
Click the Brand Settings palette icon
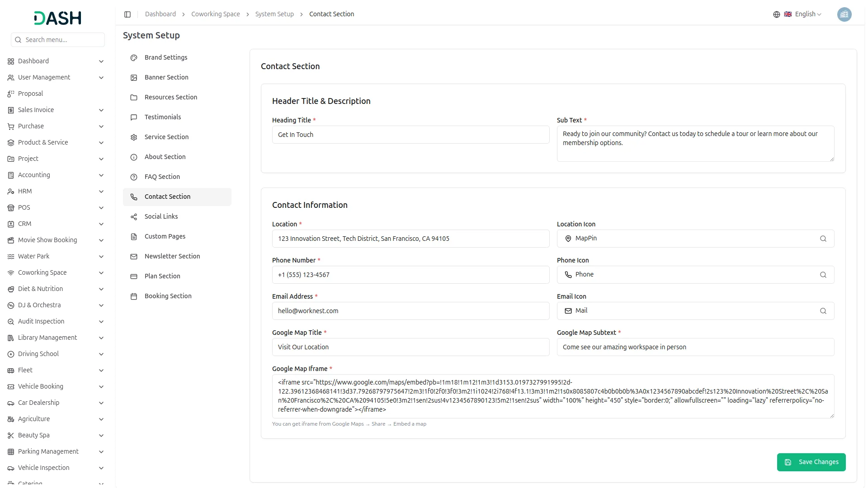pos(134,58)
